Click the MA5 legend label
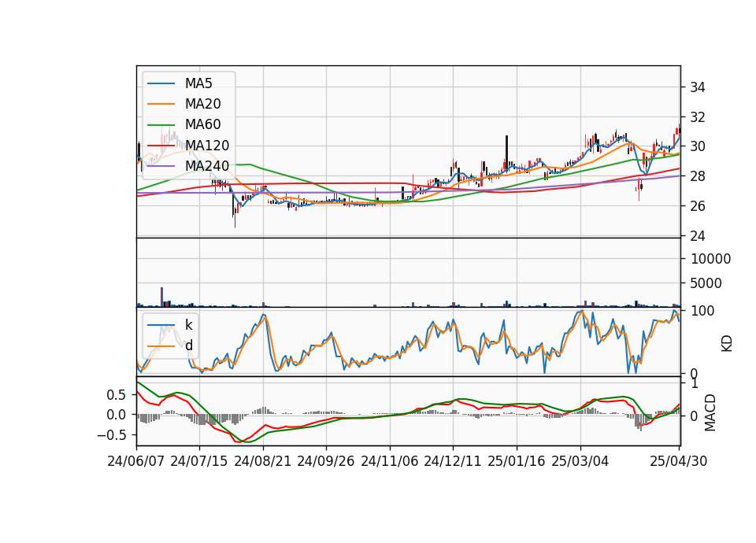The image size is (756, 543). pos(198,83)
